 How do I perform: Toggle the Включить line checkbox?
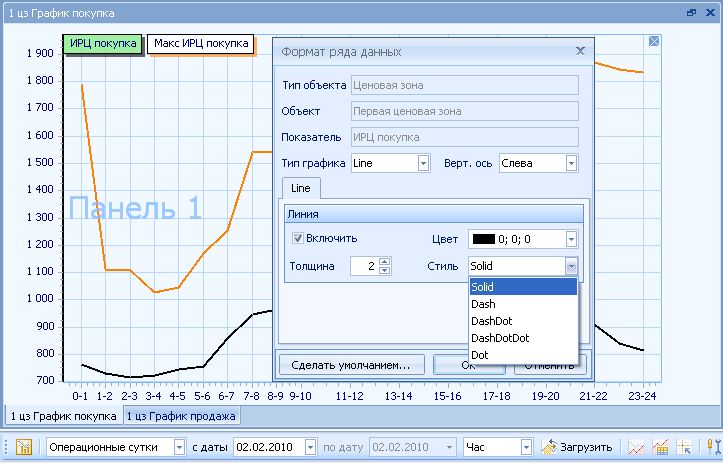298,238
